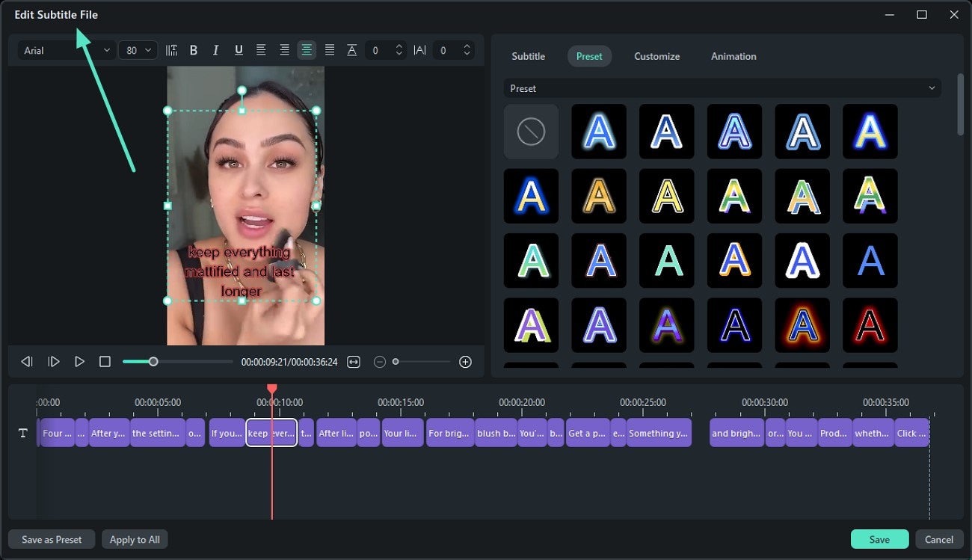The image size is (972, 560).
Task: Zoom out the timeline with minus icon
Action: point(379,362)
